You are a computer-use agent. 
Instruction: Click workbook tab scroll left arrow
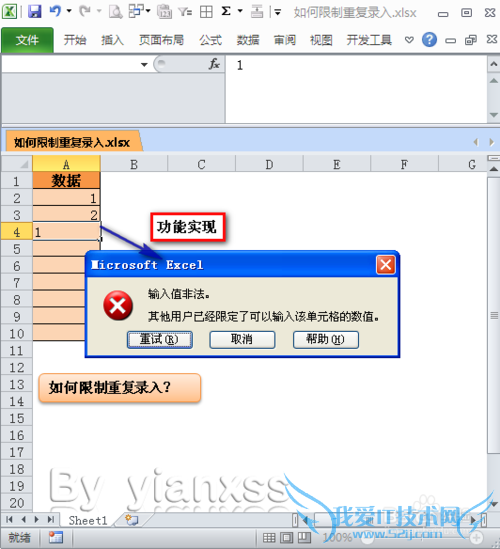(x=476, y=142)
